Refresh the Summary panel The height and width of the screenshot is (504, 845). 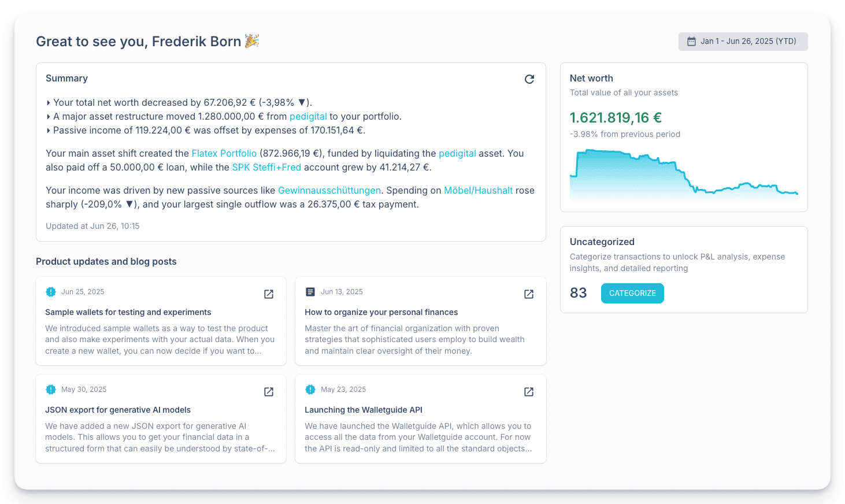[529, 79]
